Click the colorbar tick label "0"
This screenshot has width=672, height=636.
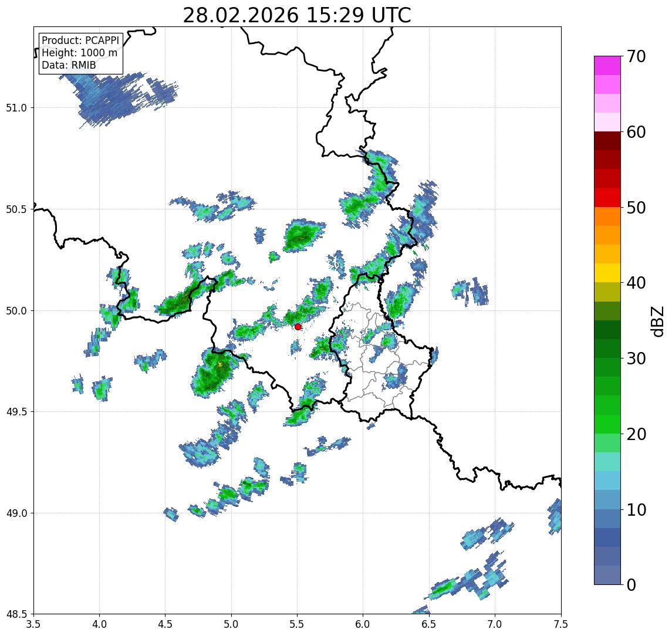tap(632, 584)
